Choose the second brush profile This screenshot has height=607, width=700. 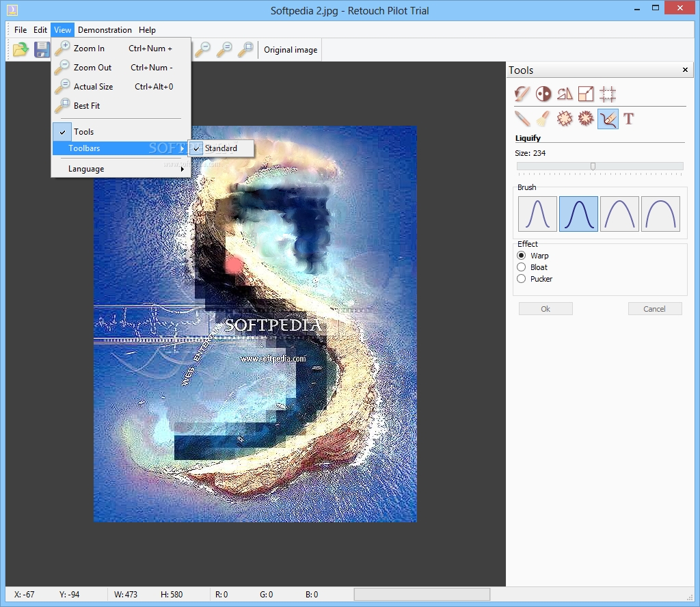pyautogui.click(x=578, y=214)
